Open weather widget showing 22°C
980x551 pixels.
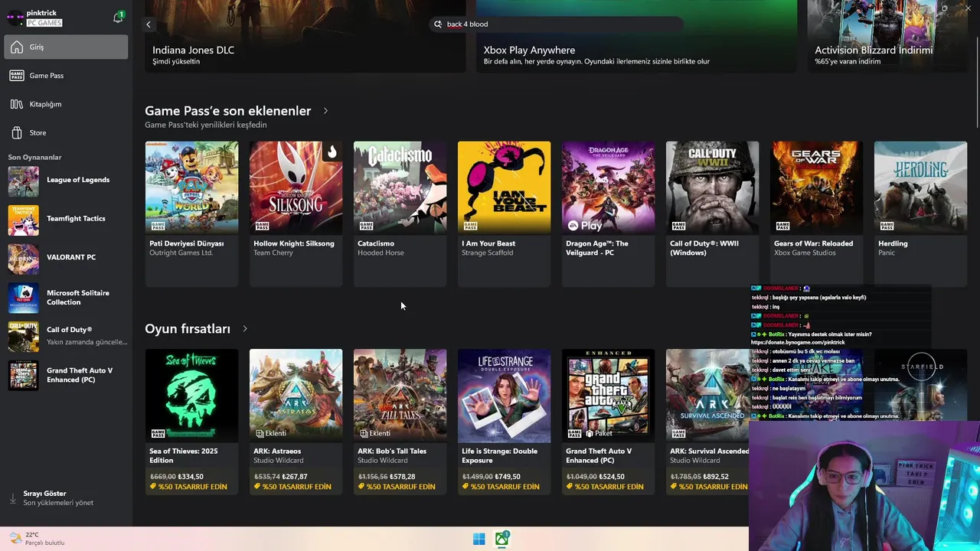tap(37, 539)
